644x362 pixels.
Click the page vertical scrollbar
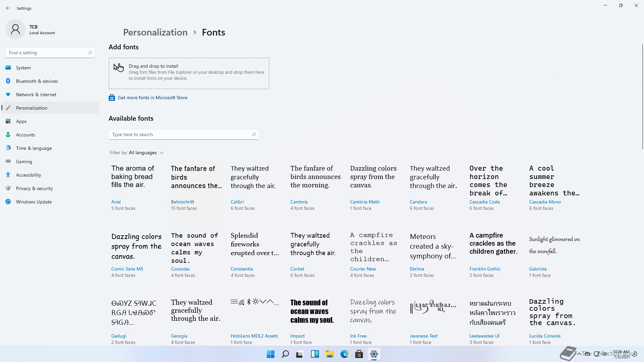click(642, 97)
